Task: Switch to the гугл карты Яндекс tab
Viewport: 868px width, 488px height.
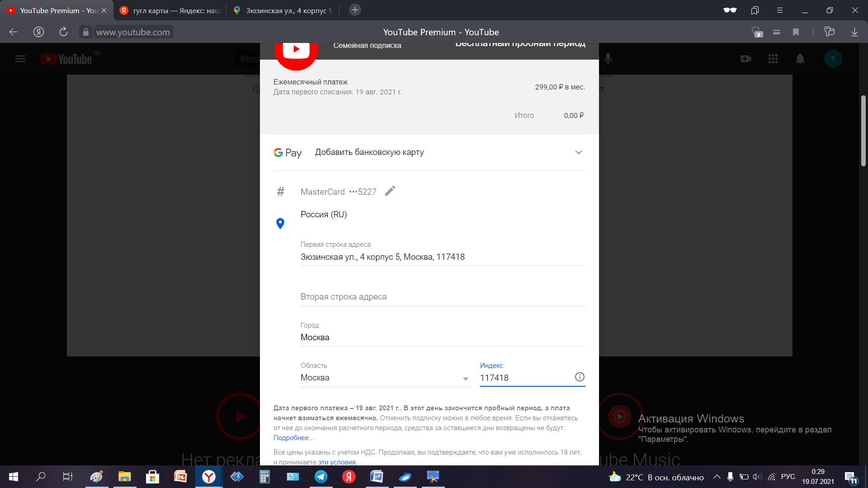Action: click(x=170, y=10)
